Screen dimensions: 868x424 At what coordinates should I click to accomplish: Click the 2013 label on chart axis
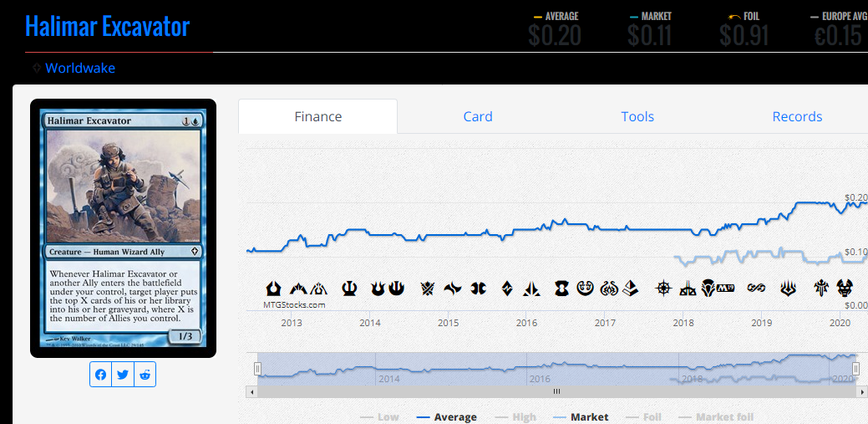[292, 323]
